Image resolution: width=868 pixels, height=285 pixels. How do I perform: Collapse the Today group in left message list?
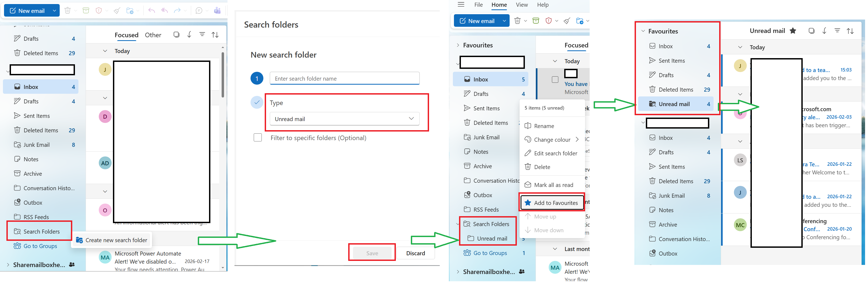pyautogui.click(x=105, y=51)
